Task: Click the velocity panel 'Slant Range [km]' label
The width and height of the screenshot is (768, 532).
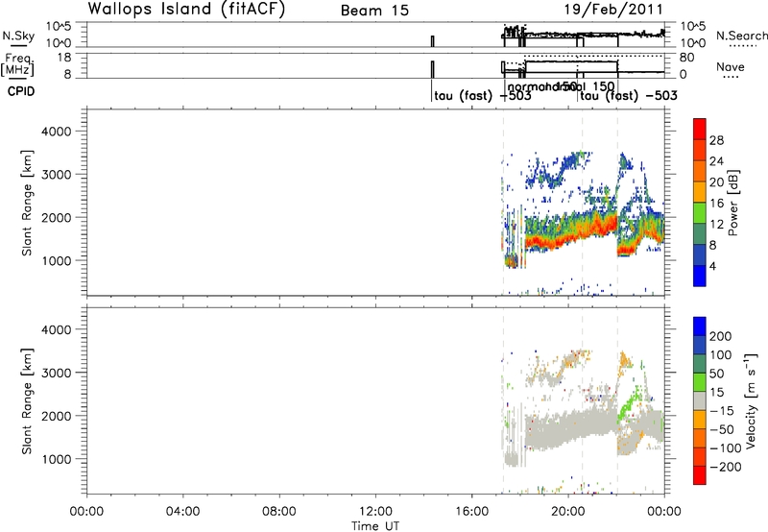Action: tap(27, 401)
